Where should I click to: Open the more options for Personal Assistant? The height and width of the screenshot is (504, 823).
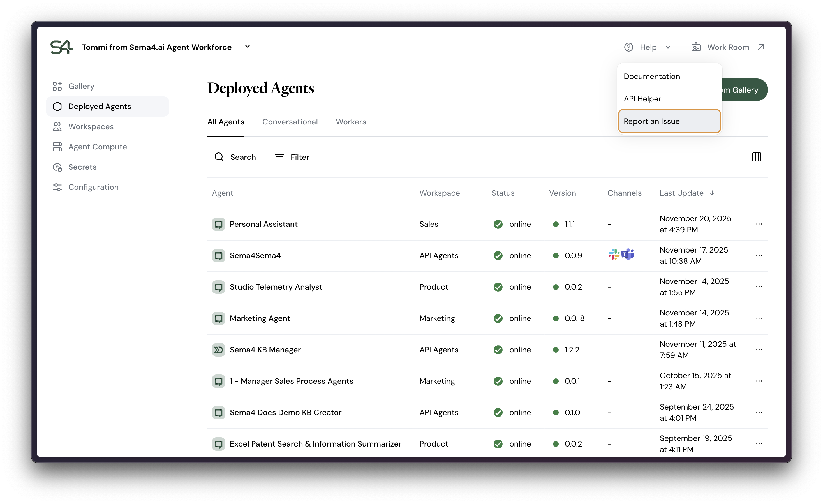click(x=759, y=224)
